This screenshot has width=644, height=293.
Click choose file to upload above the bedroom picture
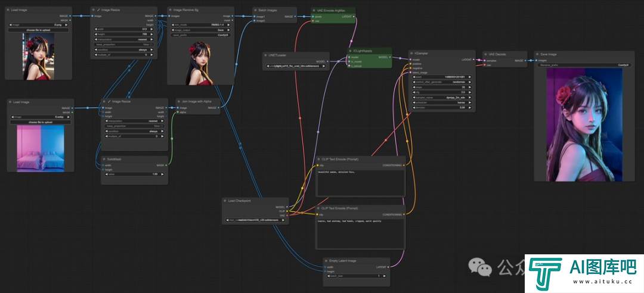[41, 122]
